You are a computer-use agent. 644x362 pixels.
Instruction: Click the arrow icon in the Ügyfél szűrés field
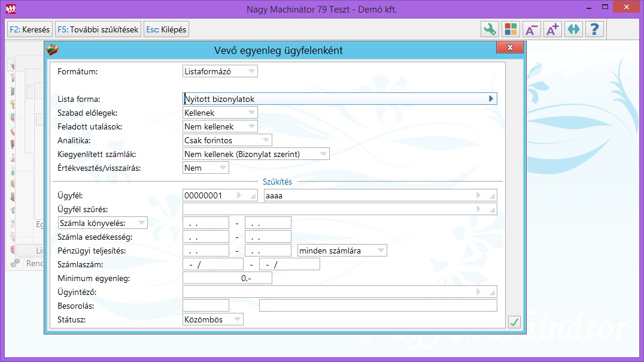(x=478, y=209)
